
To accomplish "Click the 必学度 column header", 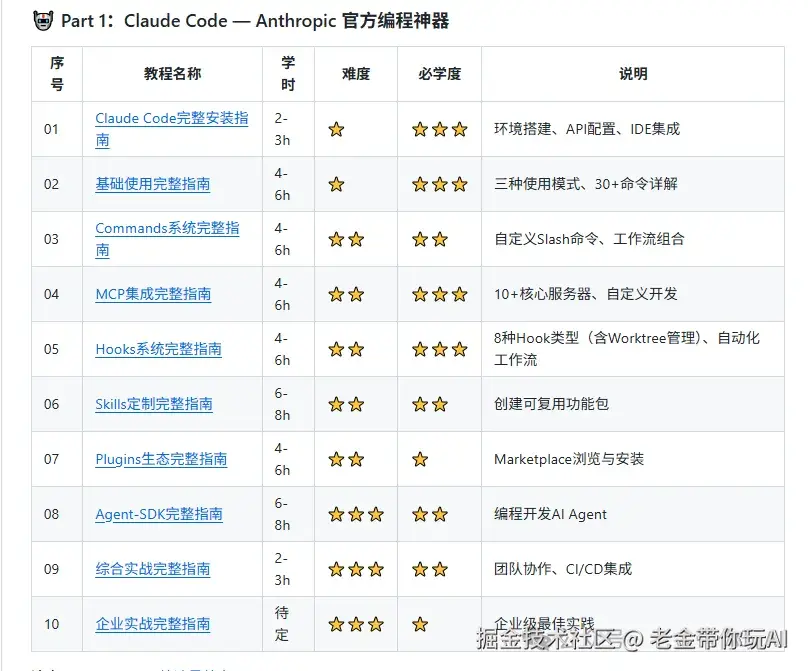I will [439, 74].
